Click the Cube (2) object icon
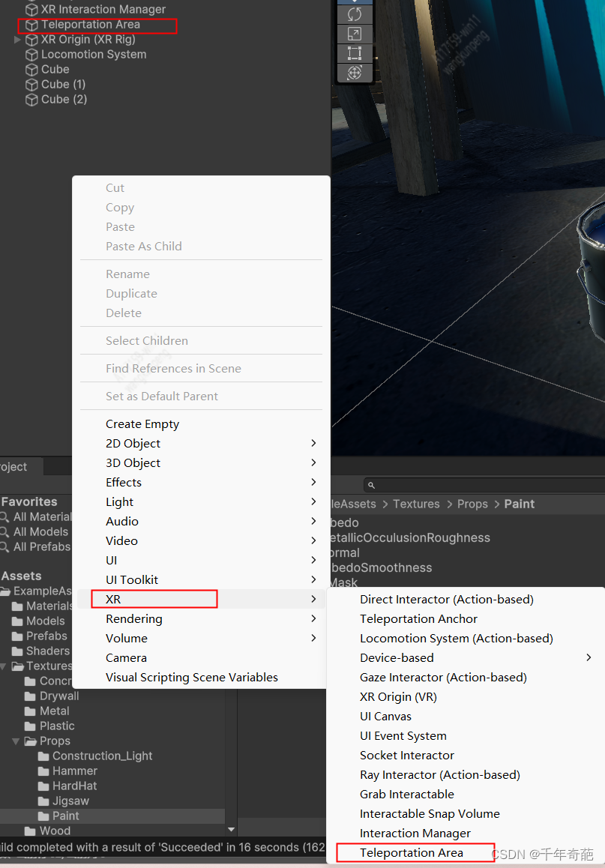 point(32,99)
